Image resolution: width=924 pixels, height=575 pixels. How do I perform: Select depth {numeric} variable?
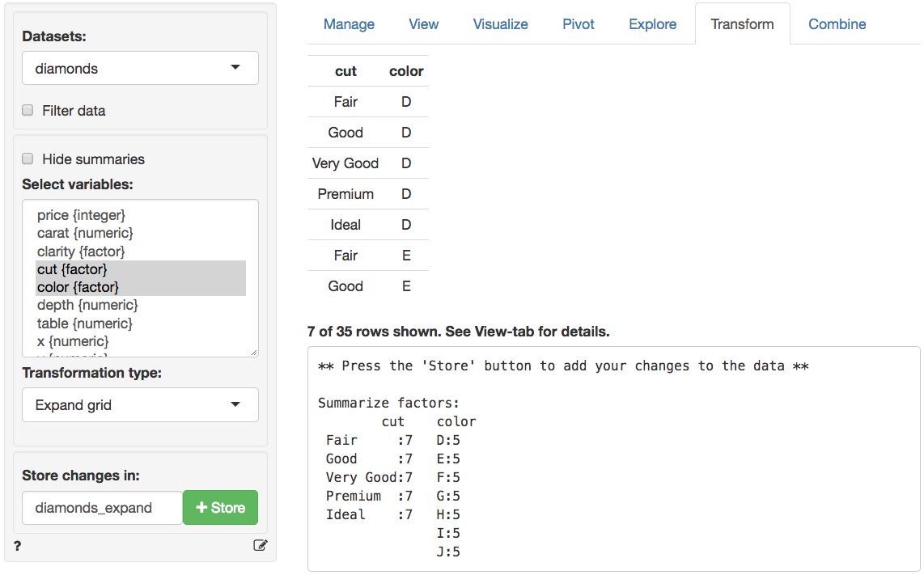(87, 305)
